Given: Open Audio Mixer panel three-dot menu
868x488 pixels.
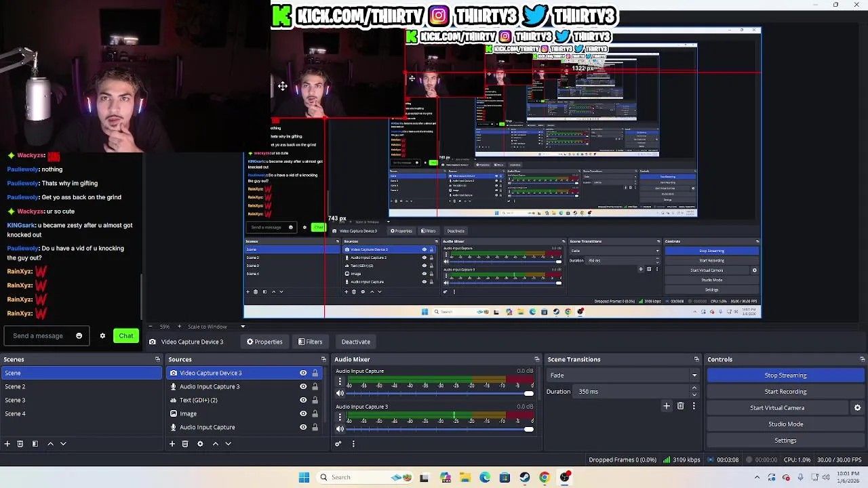Looking at the screenshot, I should click(x=353, y=443).
